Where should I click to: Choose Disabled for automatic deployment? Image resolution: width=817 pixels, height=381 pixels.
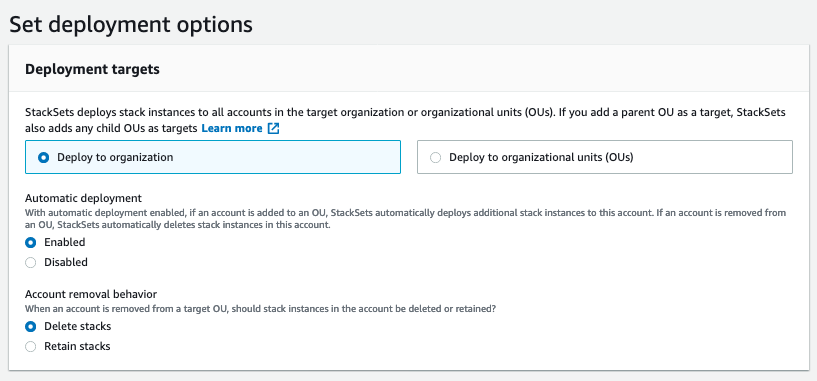point(31,262)
